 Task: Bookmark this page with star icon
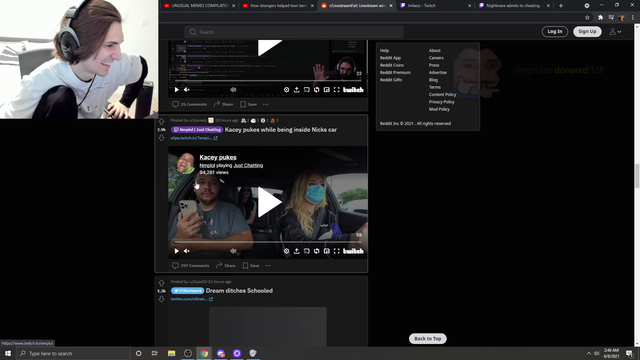coord(587,18)
